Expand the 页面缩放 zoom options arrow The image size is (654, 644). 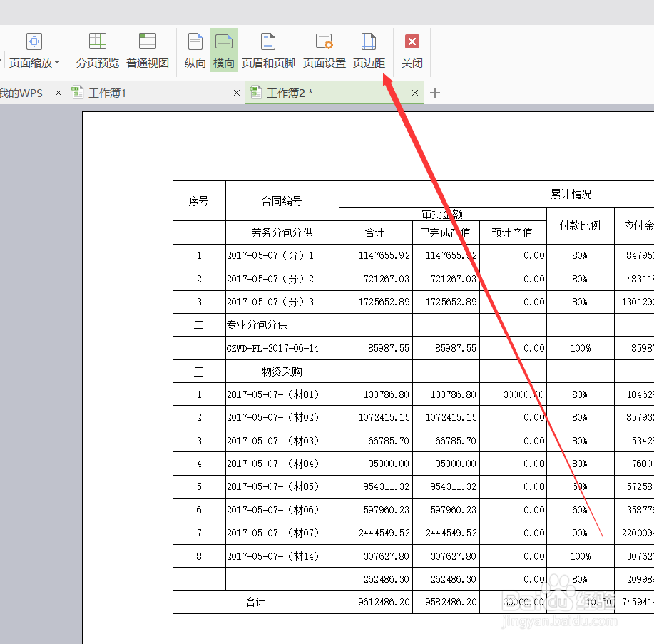58,63
